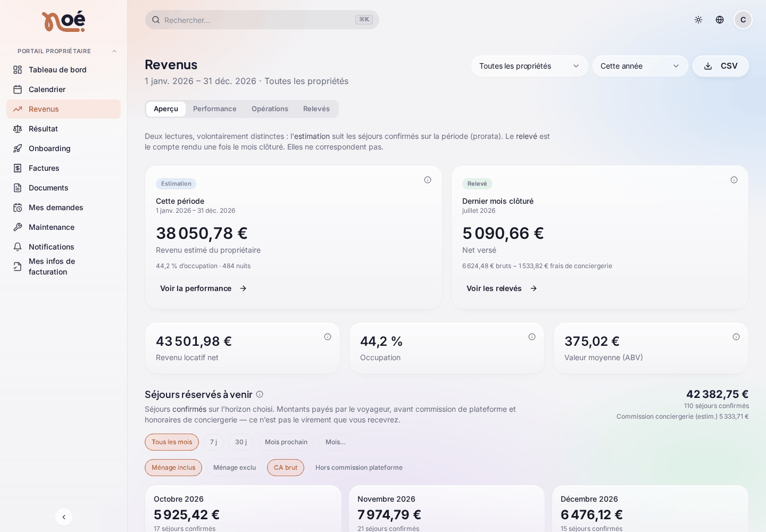This screenshot has width=766, height=532.
Task: Show info for Séjours réservés à venir
Action: [x=260, y=394]
